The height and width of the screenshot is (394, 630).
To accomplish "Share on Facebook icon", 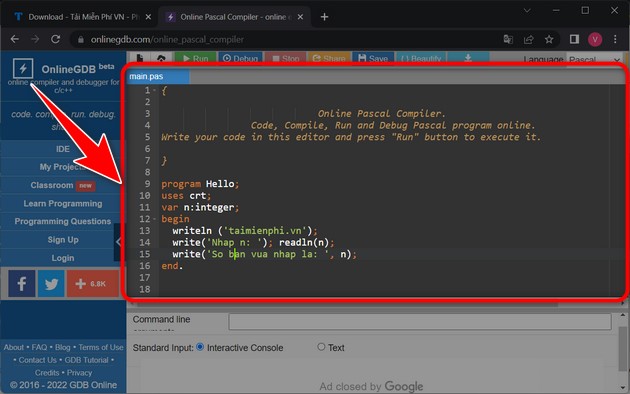I will (x=22, y=284).
